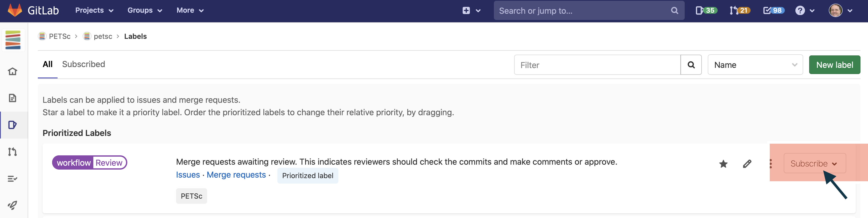Open the three-dot options for workflow Review

[x=771, y=164]
